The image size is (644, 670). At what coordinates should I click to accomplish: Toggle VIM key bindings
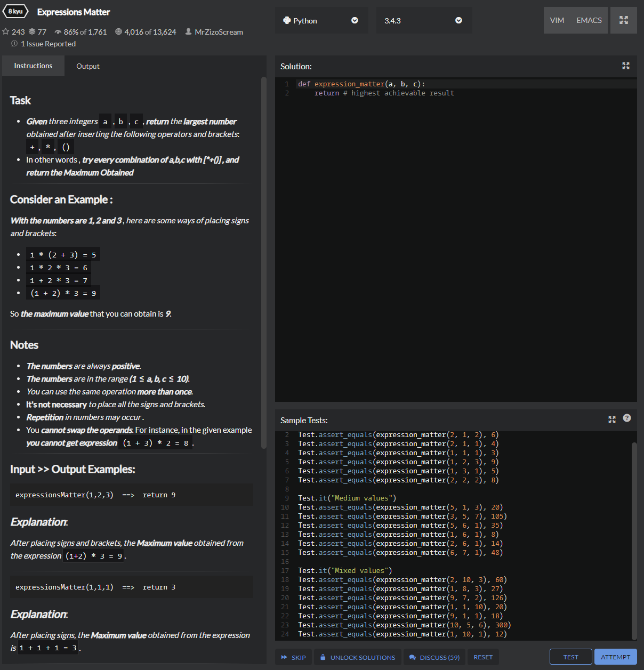click(557, 20)
